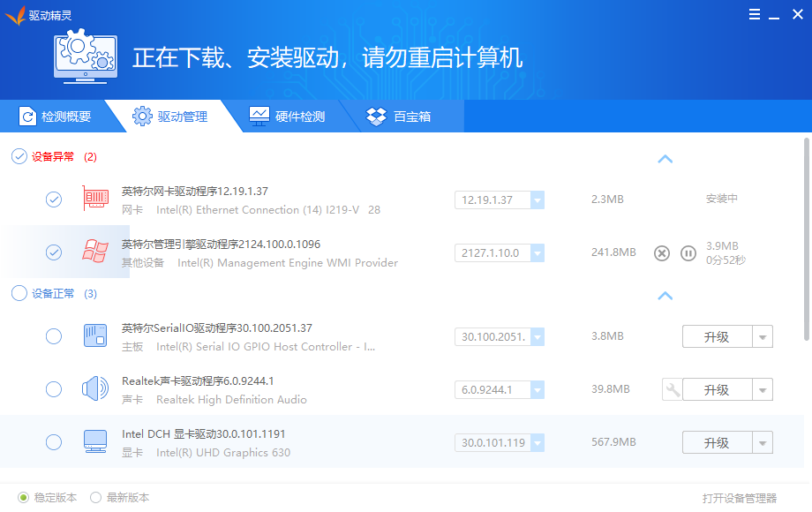Click the 567.9MB size value
Viewport: 812px width, 512px height.
[613, 441]
